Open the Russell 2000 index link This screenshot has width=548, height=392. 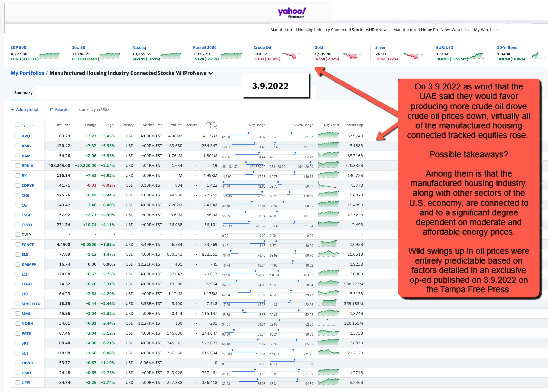click(205, 47)
